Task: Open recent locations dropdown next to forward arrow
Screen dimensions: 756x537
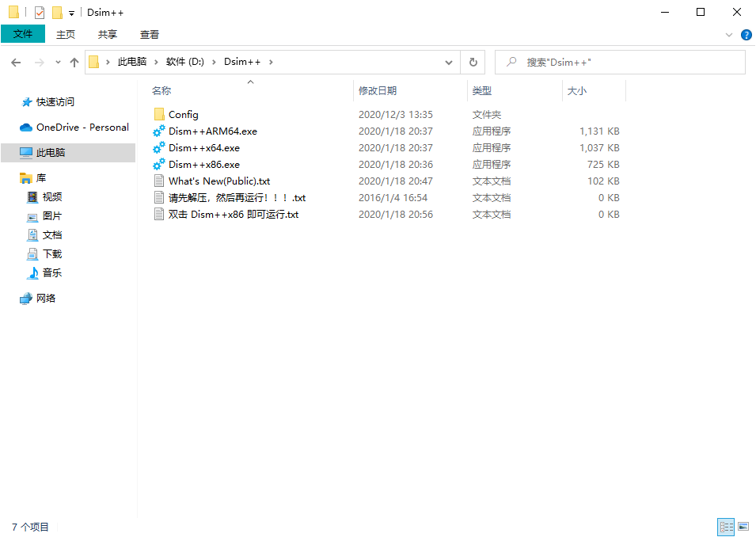Action: pyautogui.click(x=58, y=62)
